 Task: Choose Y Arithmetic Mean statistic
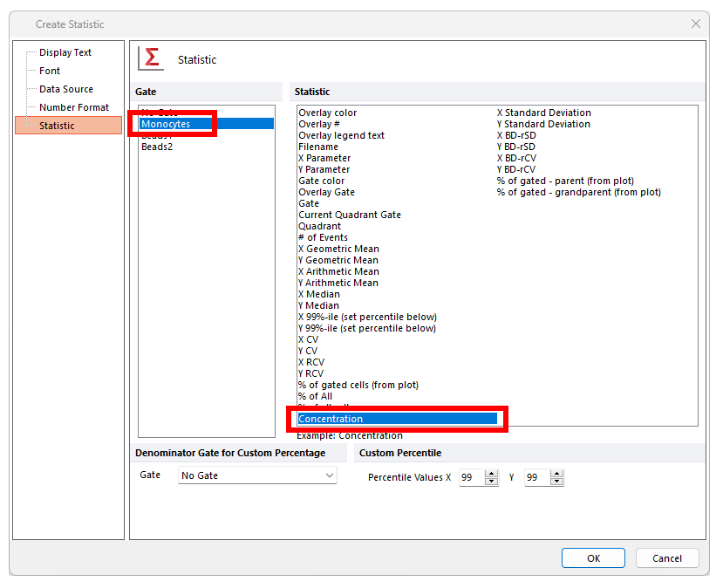(338, 283)
